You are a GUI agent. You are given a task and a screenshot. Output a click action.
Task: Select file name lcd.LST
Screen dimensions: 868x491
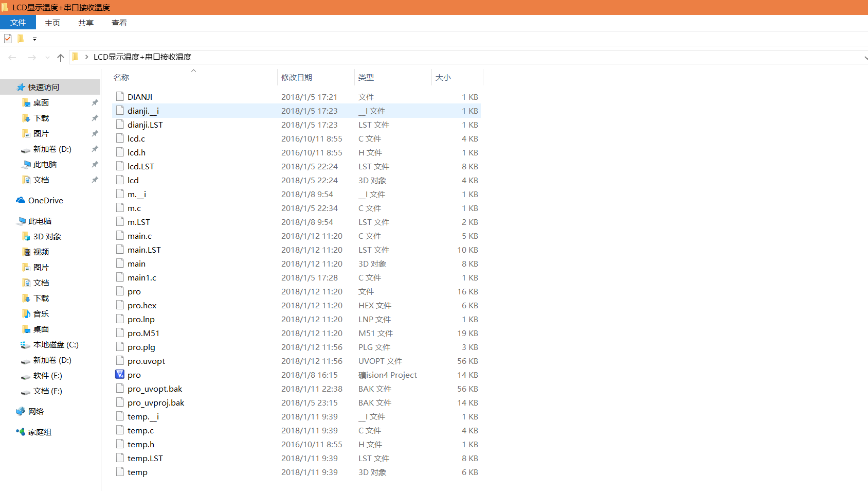click(x=141, y=167)
